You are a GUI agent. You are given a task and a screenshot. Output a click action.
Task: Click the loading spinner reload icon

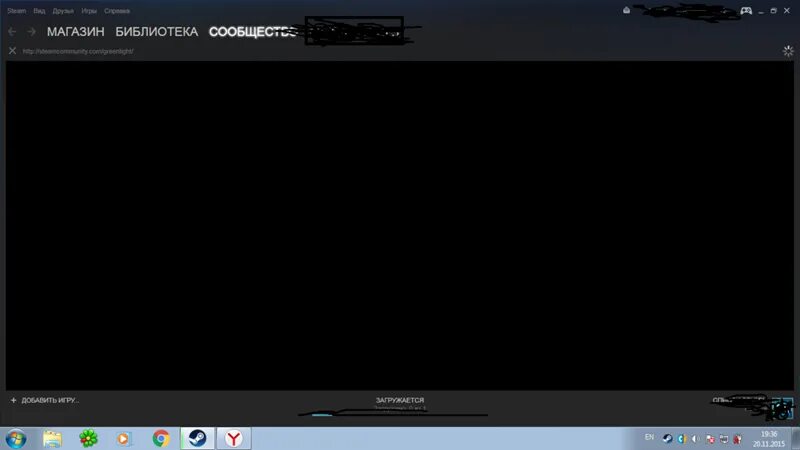point(788,51)
